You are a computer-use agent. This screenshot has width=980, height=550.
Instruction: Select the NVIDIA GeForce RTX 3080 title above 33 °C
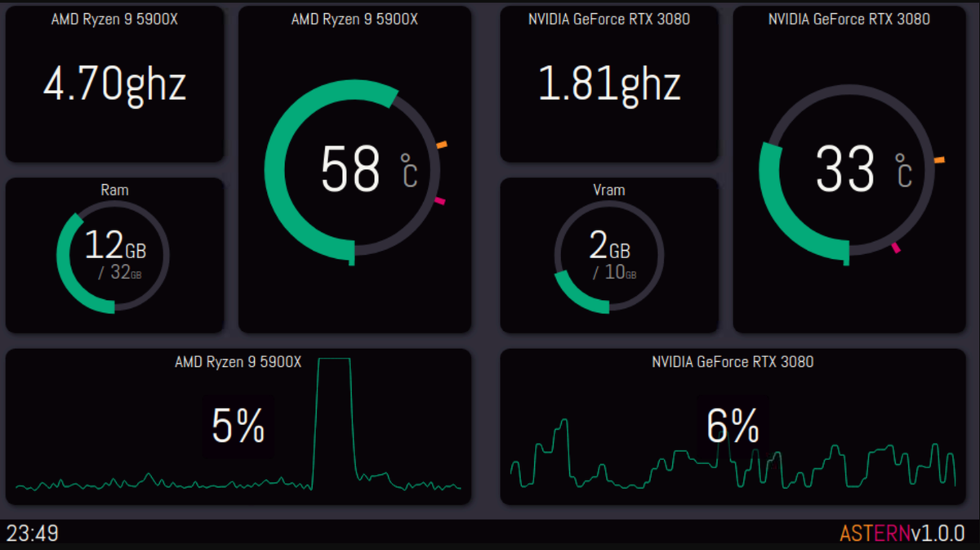click(x=849, y=19)
